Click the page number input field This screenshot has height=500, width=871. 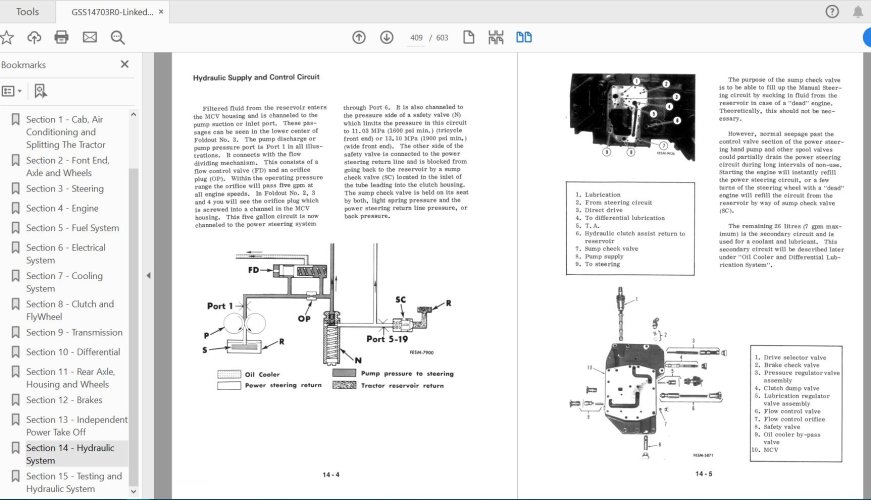(416, 38)
